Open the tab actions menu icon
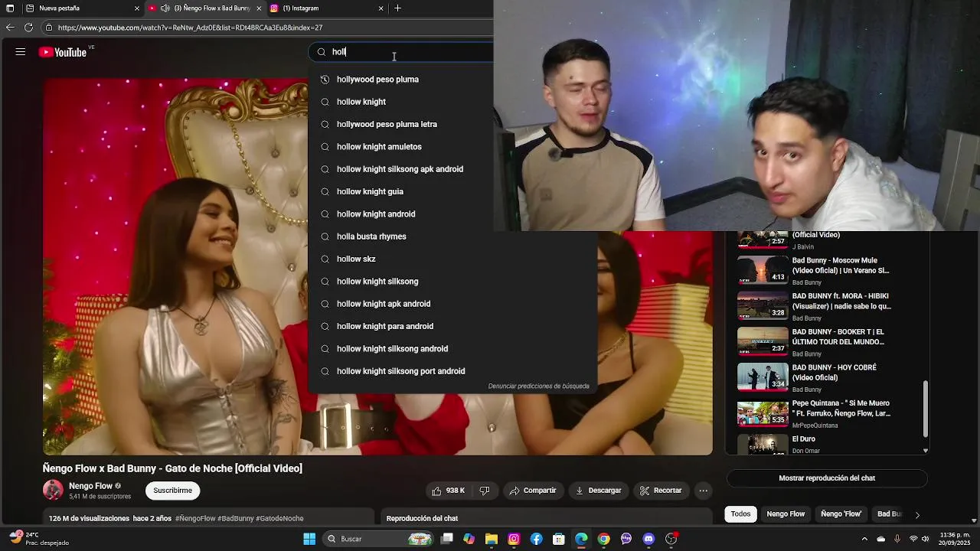Image resolution: width=980 pixels, height=551 pixels. (10, 8)
